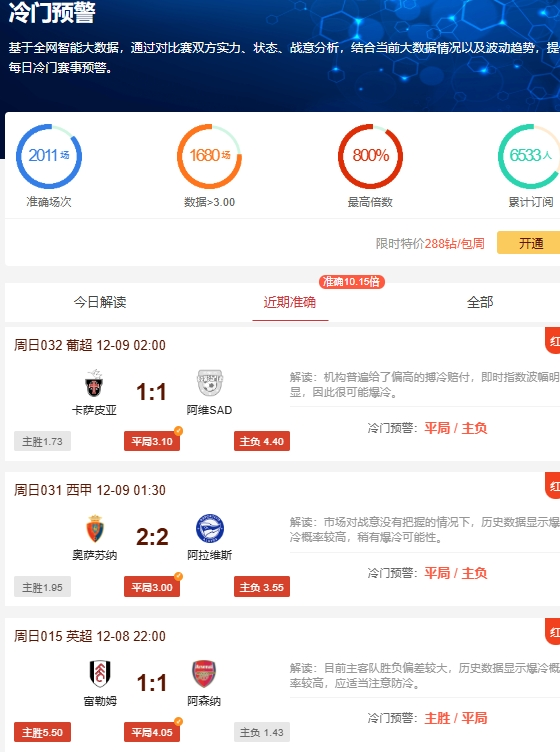Click the 主负 4.40 odds button

pyautogui.click(x=262, y=441)
